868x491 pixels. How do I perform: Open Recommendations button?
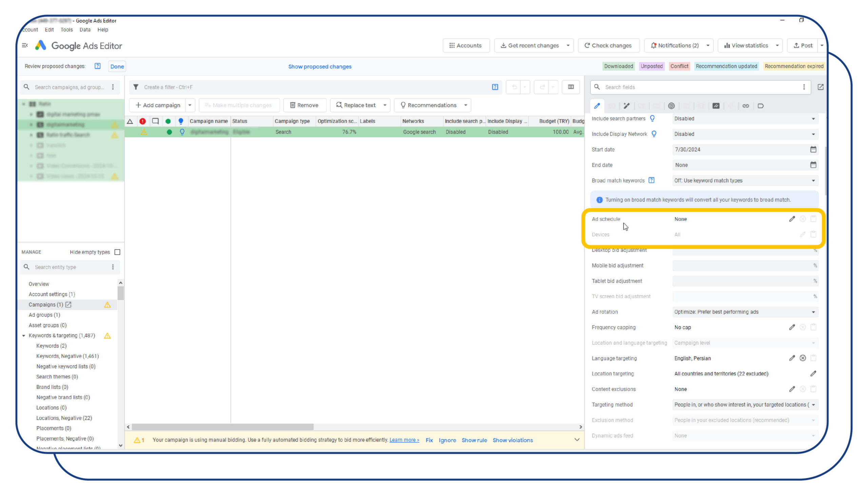click(428, 105)
